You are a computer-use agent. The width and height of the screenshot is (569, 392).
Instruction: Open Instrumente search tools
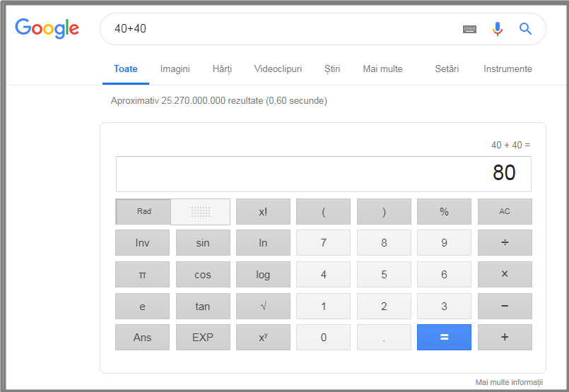(x=508, y=69)
